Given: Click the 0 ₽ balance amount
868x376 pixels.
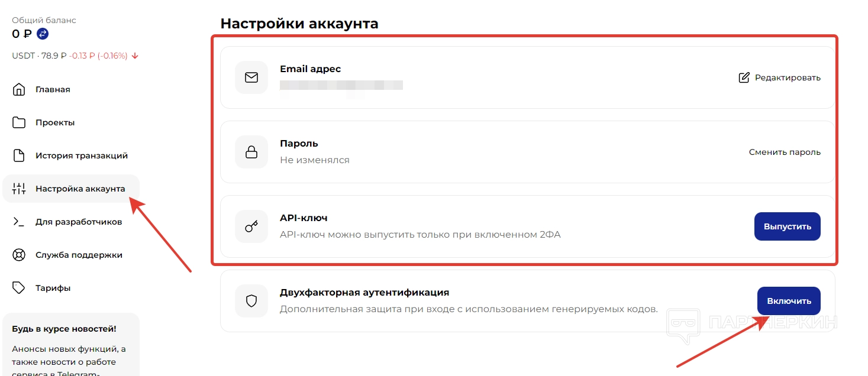Looking at the screenshot, I should pos(22,34).
